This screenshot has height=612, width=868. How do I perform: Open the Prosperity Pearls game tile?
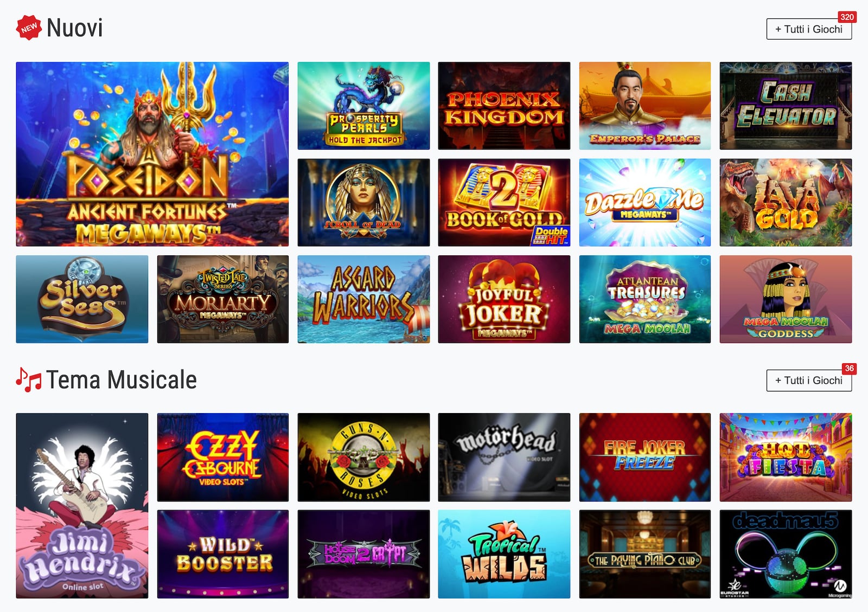click(x=363, y=106)
